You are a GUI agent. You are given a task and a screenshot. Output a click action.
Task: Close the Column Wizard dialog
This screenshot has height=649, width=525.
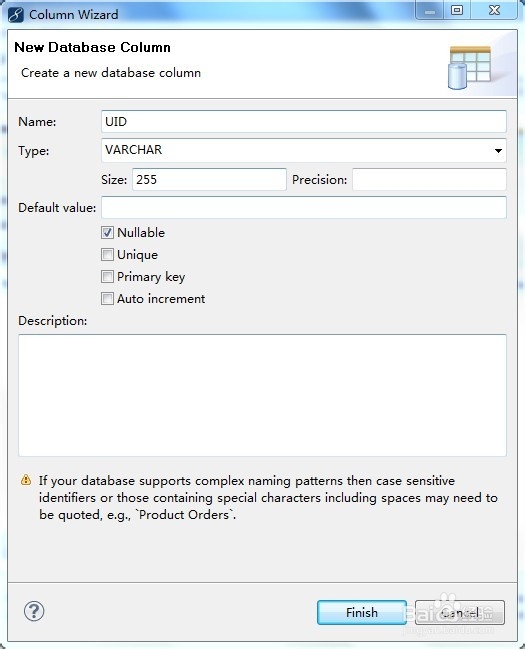(494, 10)
